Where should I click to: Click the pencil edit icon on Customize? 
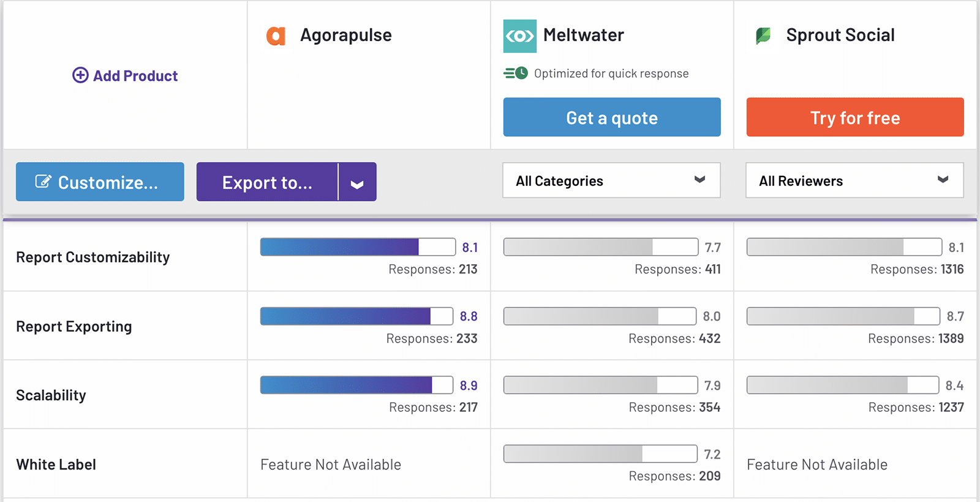43,181
